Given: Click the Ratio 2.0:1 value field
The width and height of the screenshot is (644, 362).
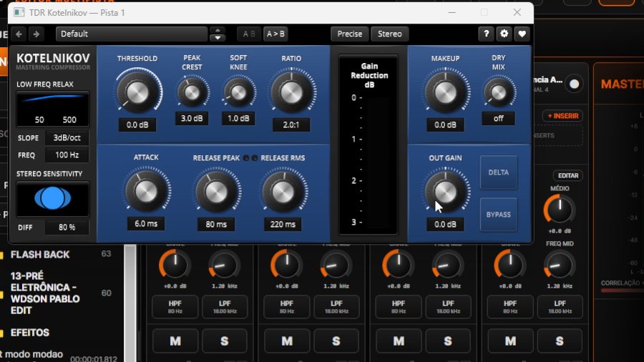Looking at the screenshot, I should point(291,124).
